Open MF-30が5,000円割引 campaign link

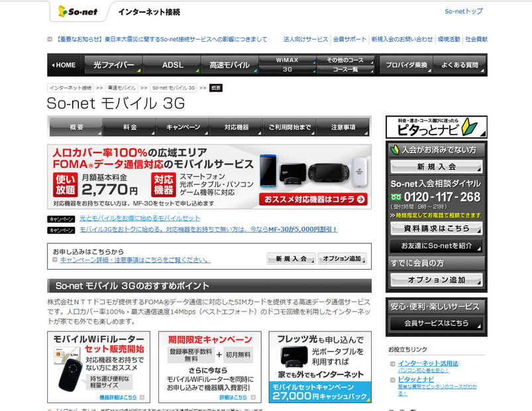tap(208, 229)
